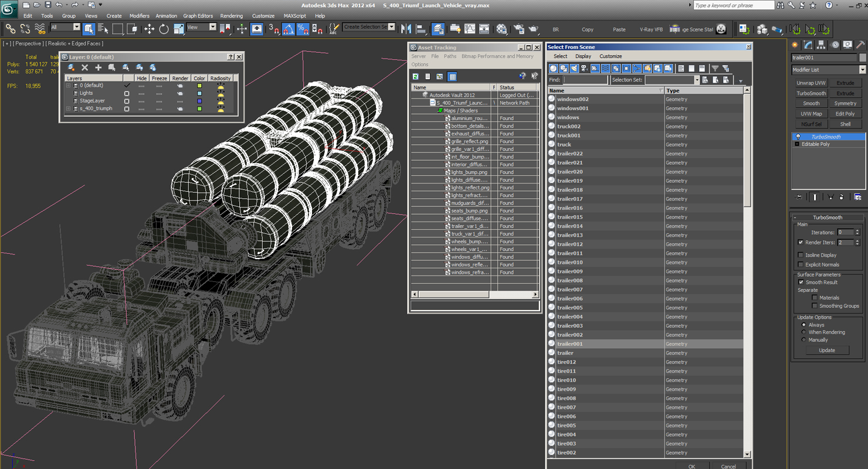Viewport: 868px width, 469px height.
Task: Choose the Select and Rotate tool
Action: (x=164, y=28)
